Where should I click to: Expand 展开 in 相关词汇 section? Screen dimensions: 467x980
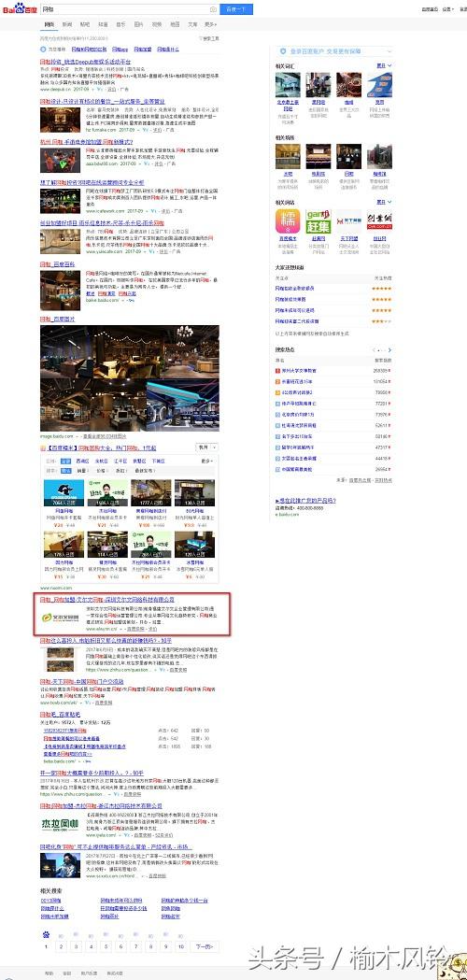coord(383,65)
